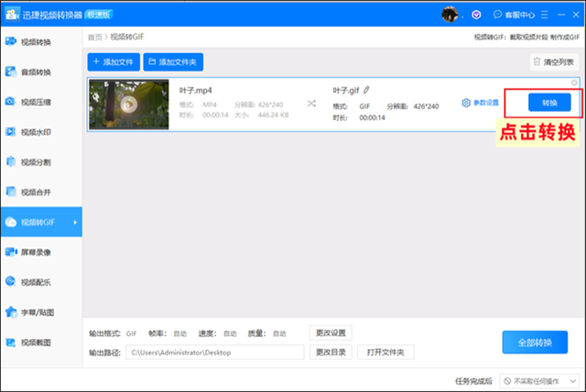Click the 全部转换 button

540,343
